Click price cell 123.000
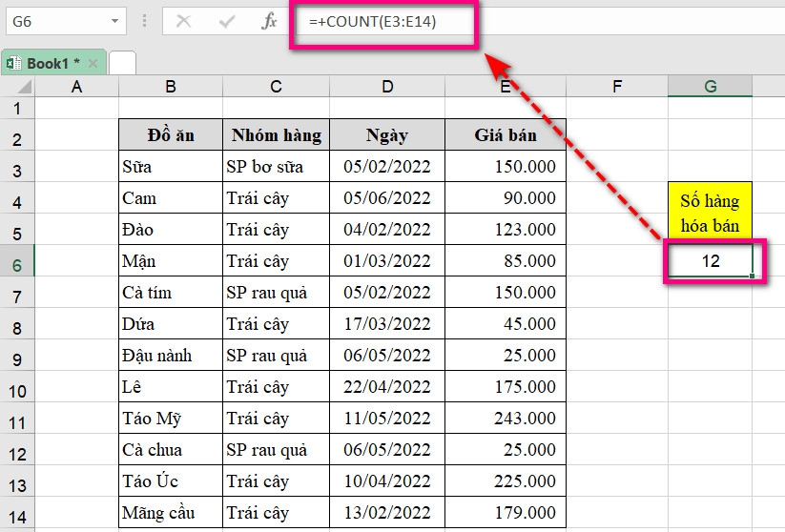 click(x=506, y=229)
